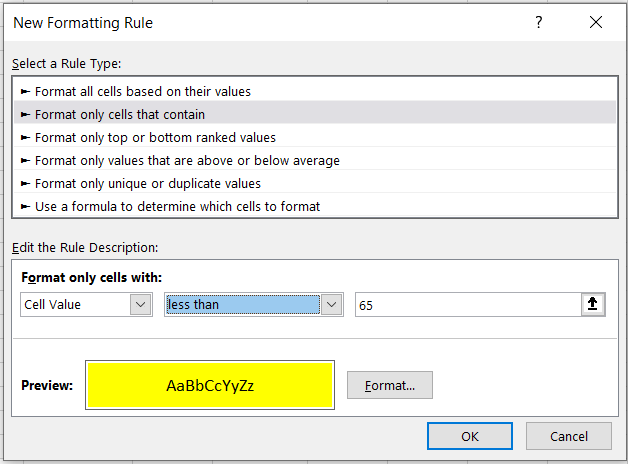628x464 pixels.
Task: Click the value input field containing 65
Action: (466, 305)
